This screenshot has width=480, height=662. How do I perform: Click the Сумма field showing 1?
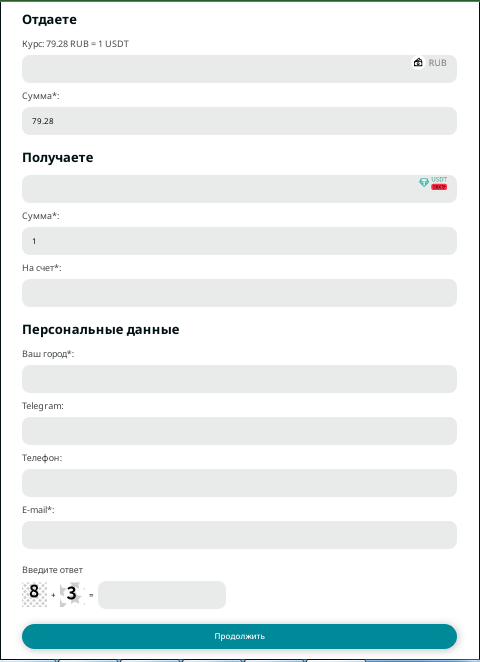click(x=239, y=241)
